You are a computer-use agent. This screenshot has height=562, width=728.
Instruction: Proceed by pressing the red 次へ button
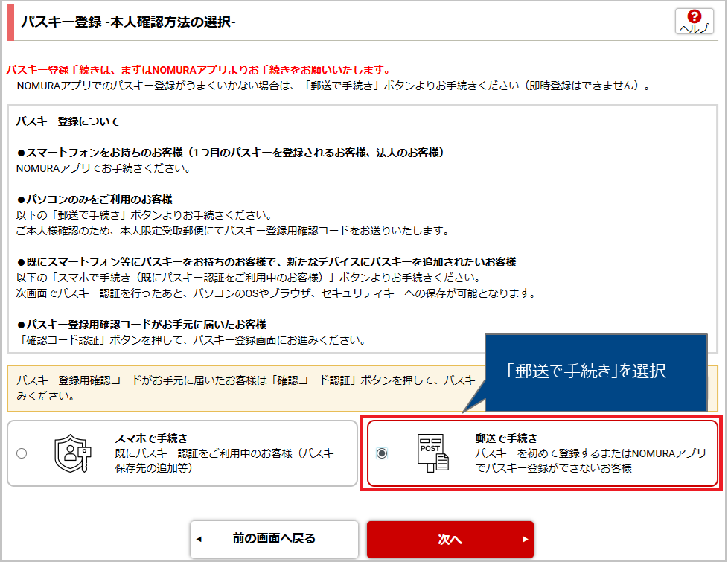tap(450, 539)
